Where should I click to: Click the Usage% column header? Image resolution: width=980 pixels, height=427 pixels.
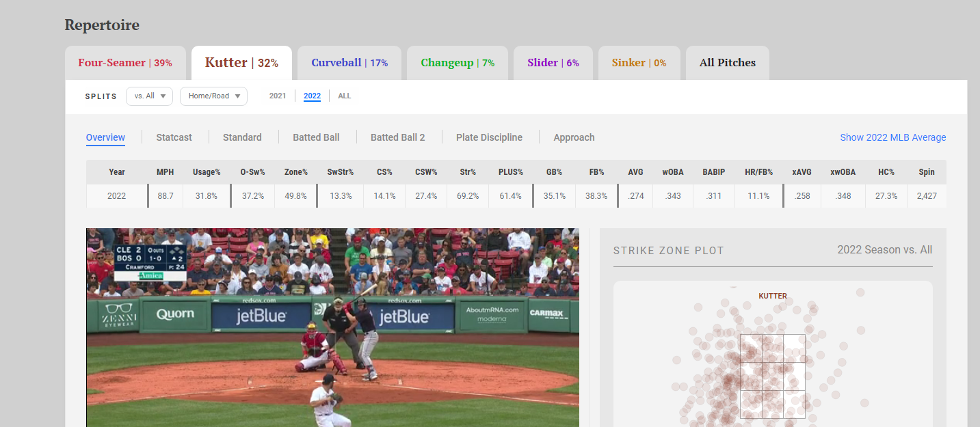click(207, 172)
